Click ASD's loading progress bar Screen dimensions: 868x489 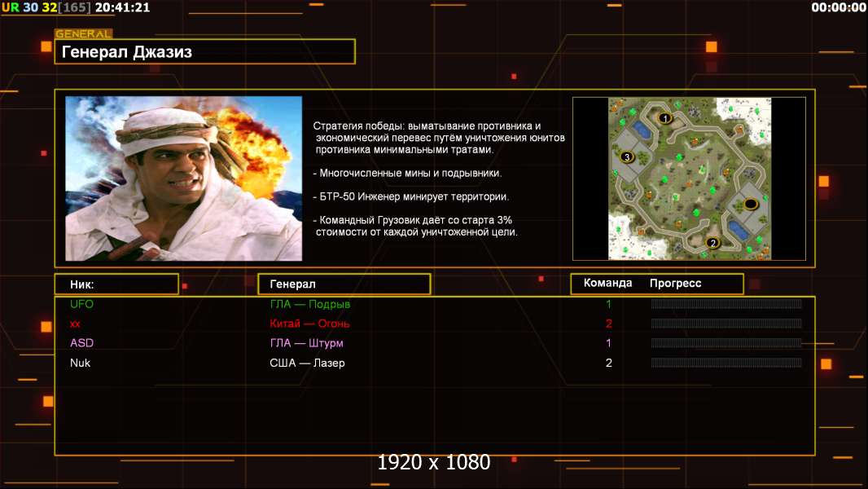pos(726,343)
